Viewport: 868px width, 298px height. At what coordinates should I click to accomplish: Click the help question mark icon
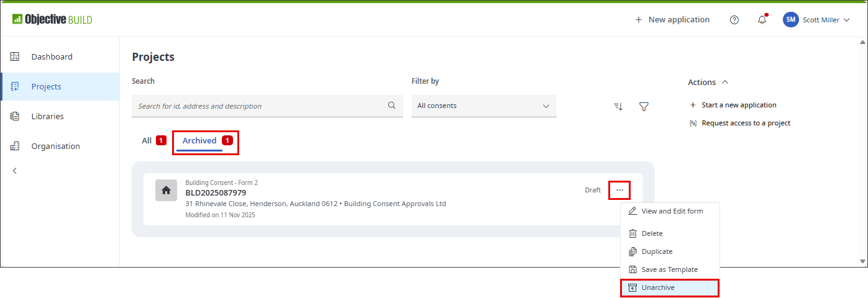pos(734,20)
